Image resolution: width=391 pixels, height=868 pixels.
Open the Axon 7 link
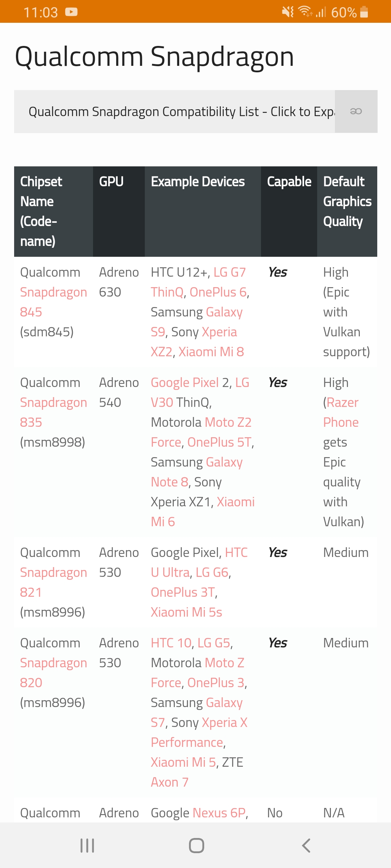tap(170, 782)
